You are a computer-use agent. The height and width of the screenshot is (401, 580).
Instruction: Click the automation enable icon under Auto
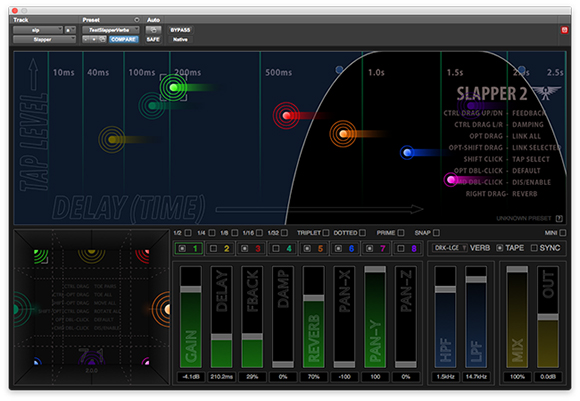[153, 30]
